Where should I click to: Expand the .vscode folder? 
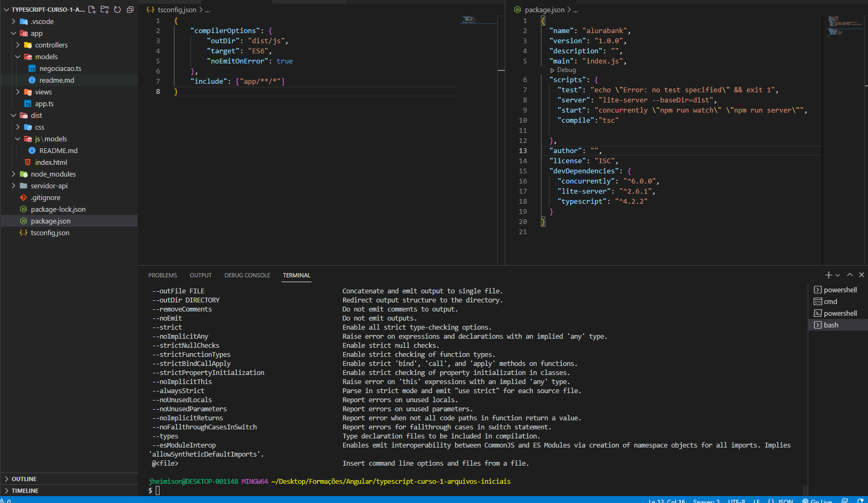69,21
